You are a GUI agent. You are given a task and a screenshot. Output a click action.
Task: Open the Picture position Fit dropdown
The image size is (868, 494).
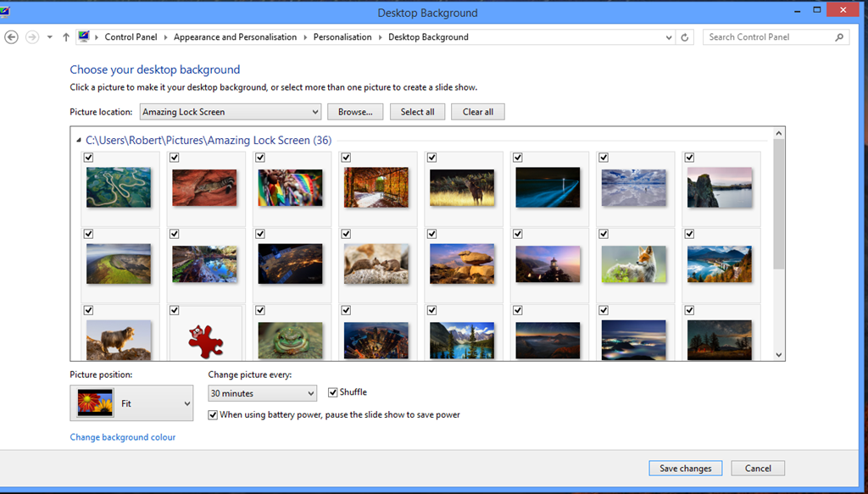[x=131, y=403]
